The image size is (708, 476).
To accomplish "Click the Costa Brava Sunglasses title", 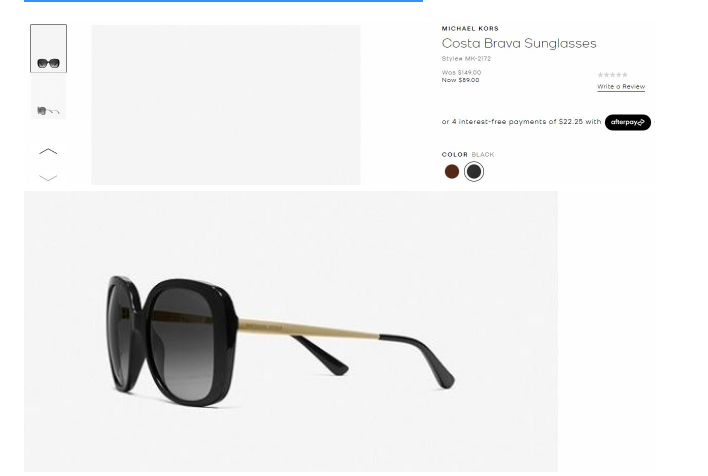I will point(519,43).
